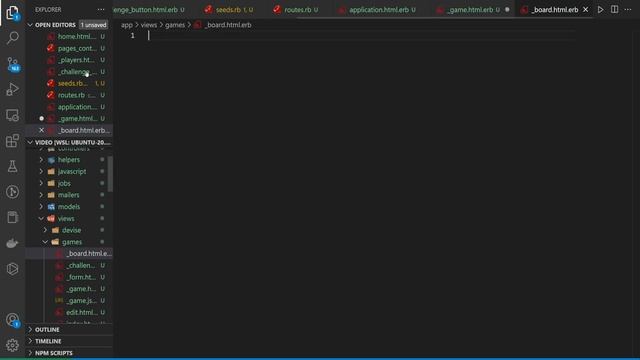Image resolution: width=640 pixels, height=360 pixels.
Task: Collapse the VIDEO workspace folder section
Action: [x=30, y=142]
